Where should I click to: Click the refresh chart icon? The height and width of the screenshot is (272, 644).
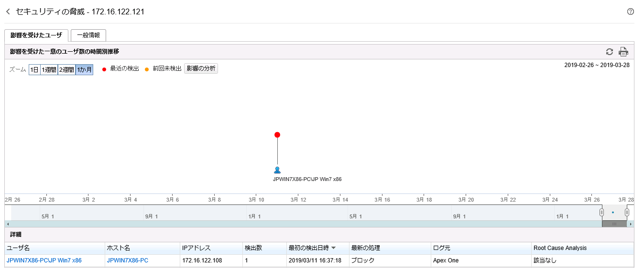(x=609, y=52)
